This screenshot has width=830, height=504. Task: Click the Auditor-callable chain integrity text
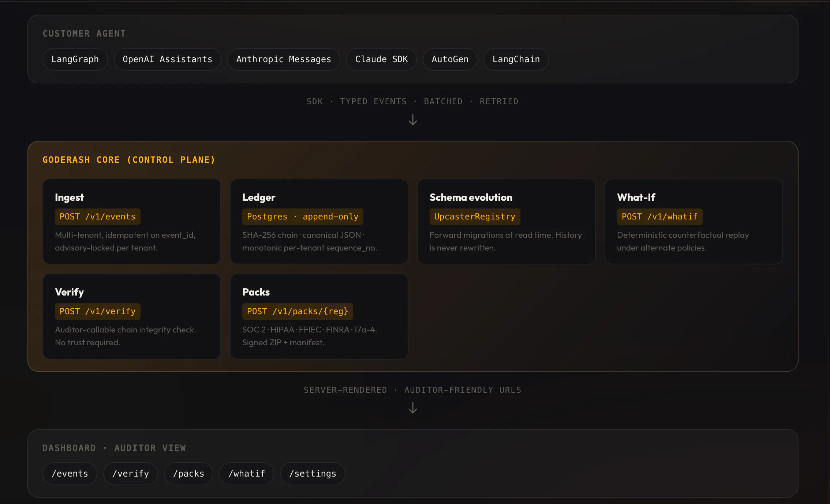click(x=126, y=336)
